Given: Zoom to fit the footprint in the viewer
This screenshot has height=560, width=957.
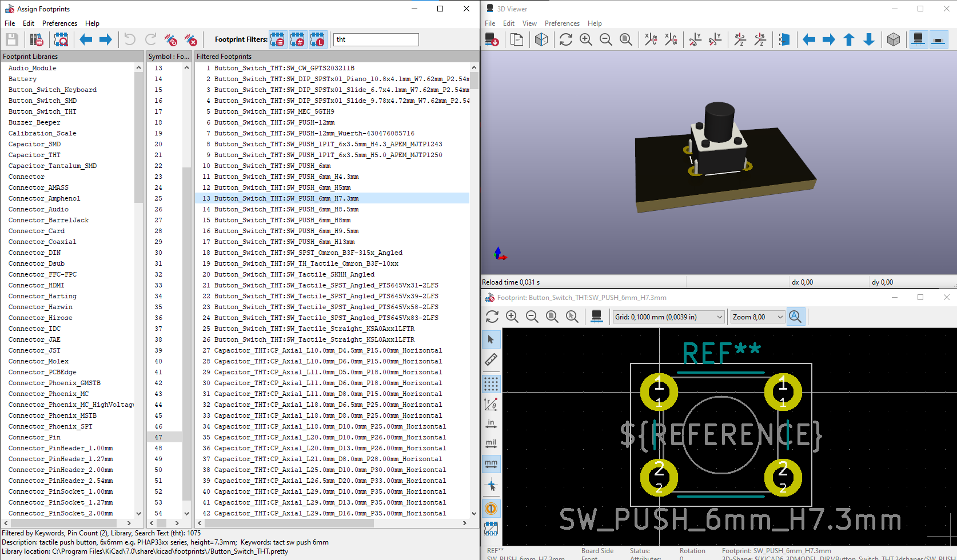Looking at the screenshot, I should 552,317.
